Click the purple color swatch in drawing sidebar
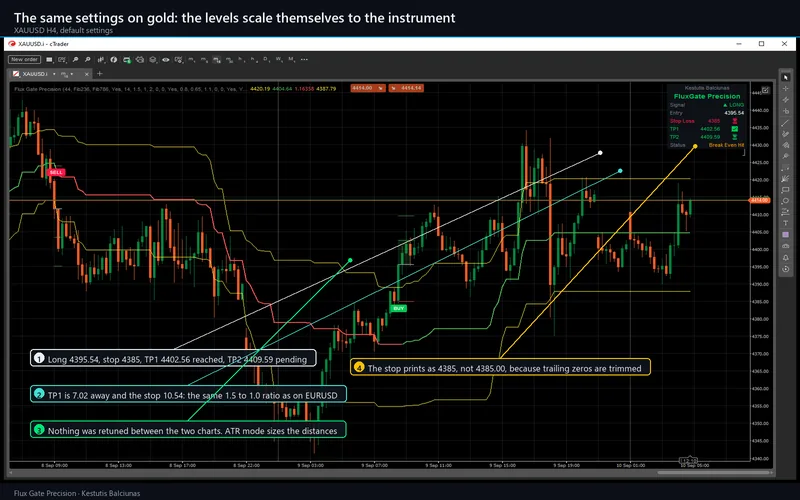This screenshot has height=500, width=800. [785, 234]
